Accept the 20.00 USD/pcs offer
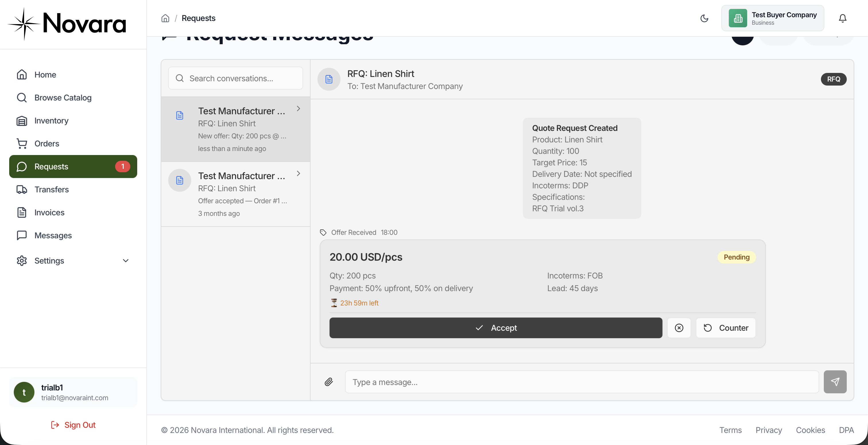This screenshot has height=445, width=868. [x=496, y=328]
